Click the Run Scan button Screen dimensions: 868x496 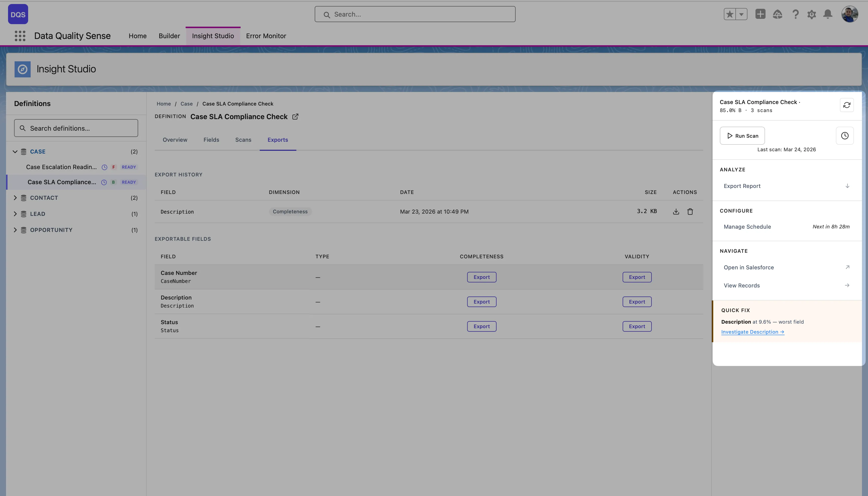click(x=742, y=135)
